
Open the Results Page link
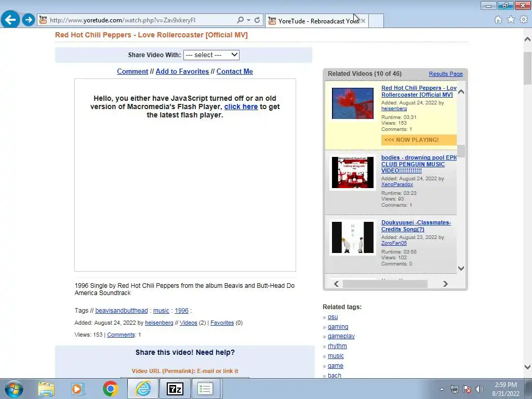point(445,74)
